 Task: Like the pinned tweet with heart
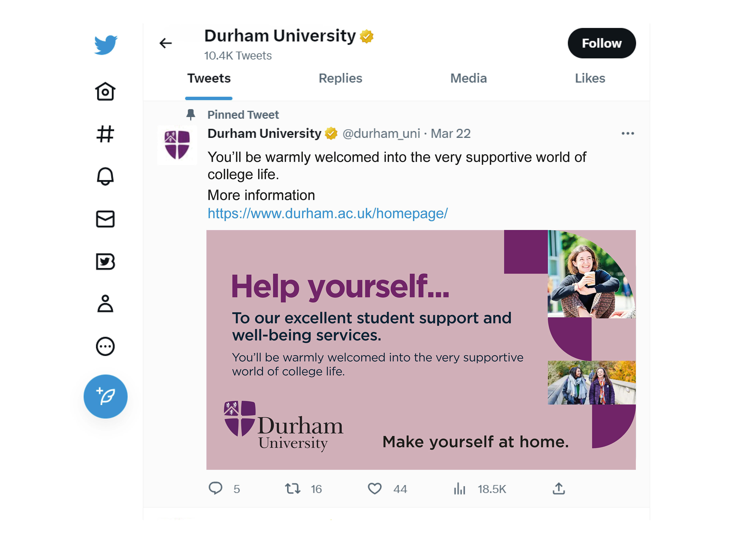[x=375, y=489]
